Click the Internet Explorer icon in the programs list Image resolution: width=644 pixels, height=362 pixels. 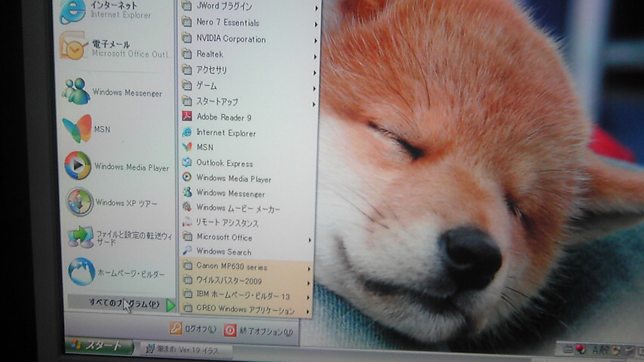187,132
